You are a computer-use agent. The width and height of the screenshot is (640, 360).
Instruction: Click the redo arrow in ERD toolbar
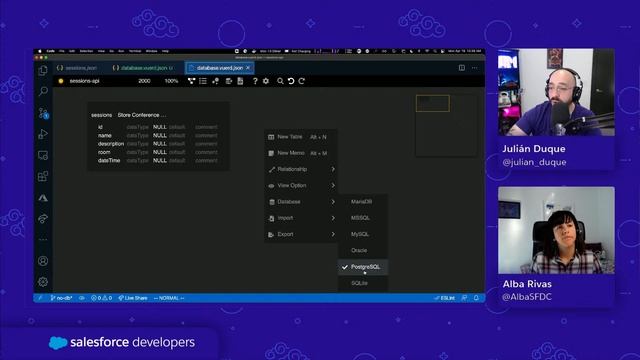(x=302, y=81)
